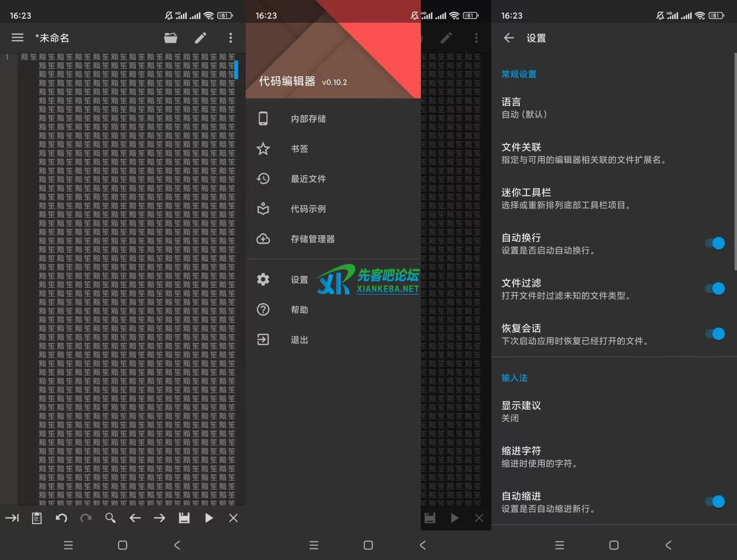Redo the last undone edit
The width and height of the screenshot is (737, 560).
click(86, 517)
